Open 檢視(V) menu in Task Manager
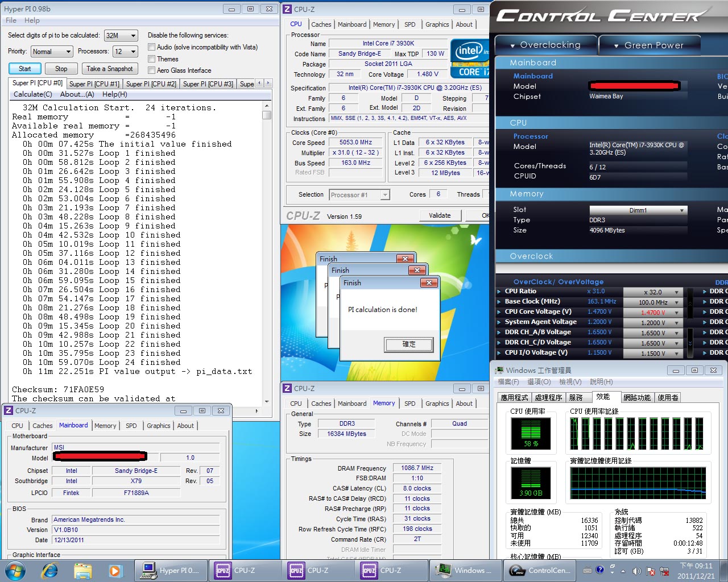The image size is (728, 582). 570,382
